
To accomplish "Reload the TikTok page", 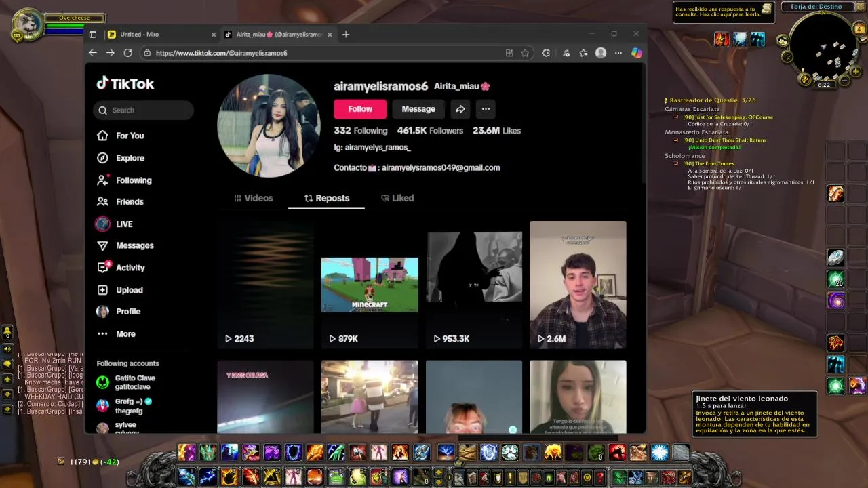I will (127, 53).
